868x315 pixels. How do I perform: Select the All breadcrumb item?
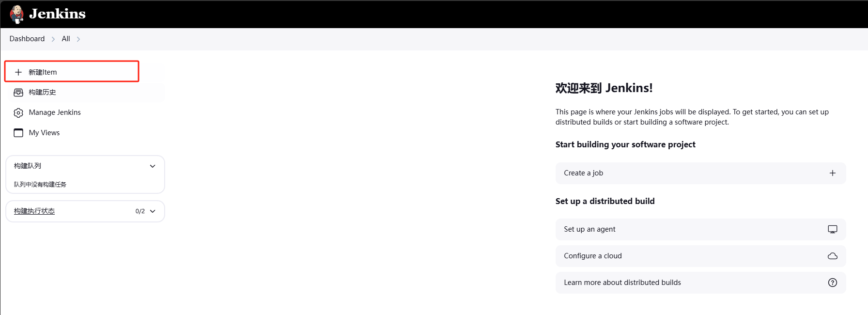click(x=66, y=39)
